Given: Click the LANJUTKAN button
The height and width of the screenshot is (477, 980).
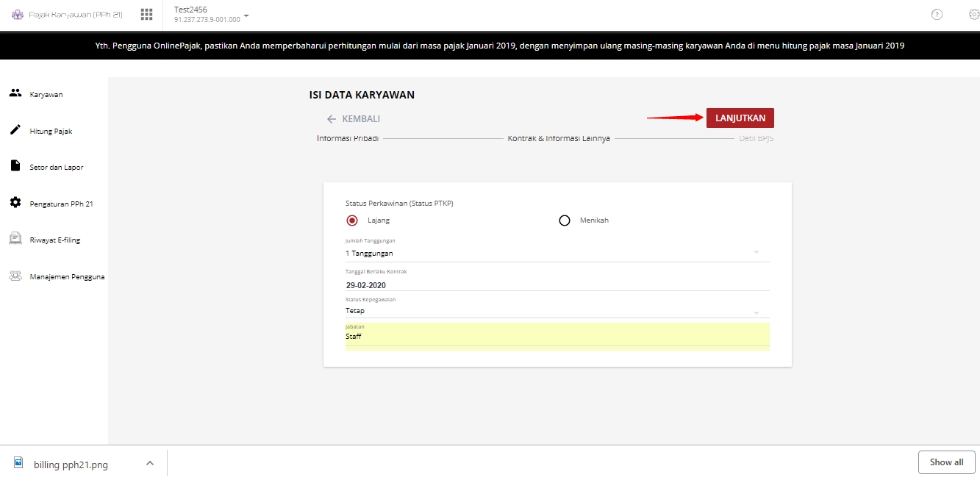Looking at the screenshot, I should pyautogui.click(x=740, y=118).
